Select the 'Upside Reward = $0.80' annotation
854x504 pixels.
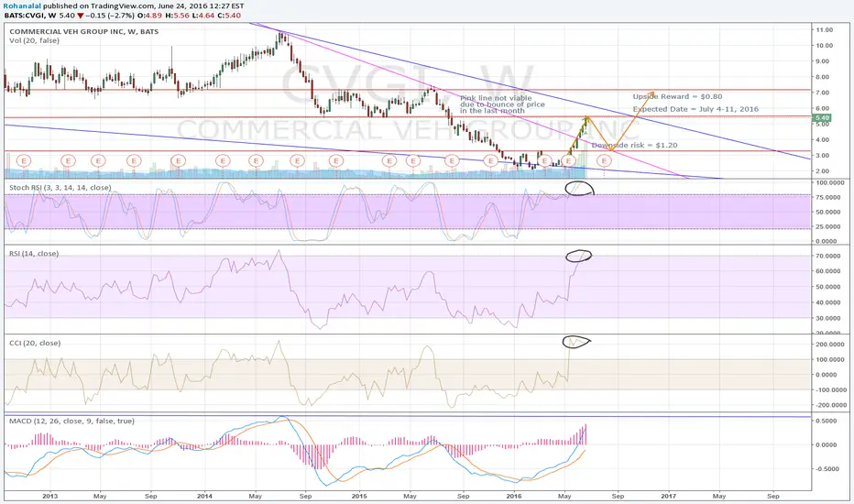coord(677,96)
